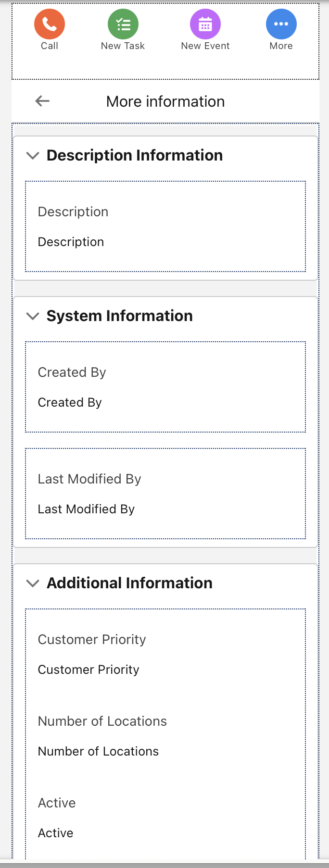Tap the orange Call phone icon
329x868 pixels.
(49, 24)
